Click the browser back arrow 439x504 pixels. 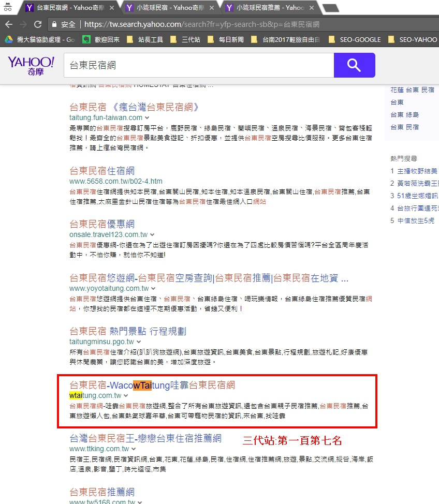[9, 24]
